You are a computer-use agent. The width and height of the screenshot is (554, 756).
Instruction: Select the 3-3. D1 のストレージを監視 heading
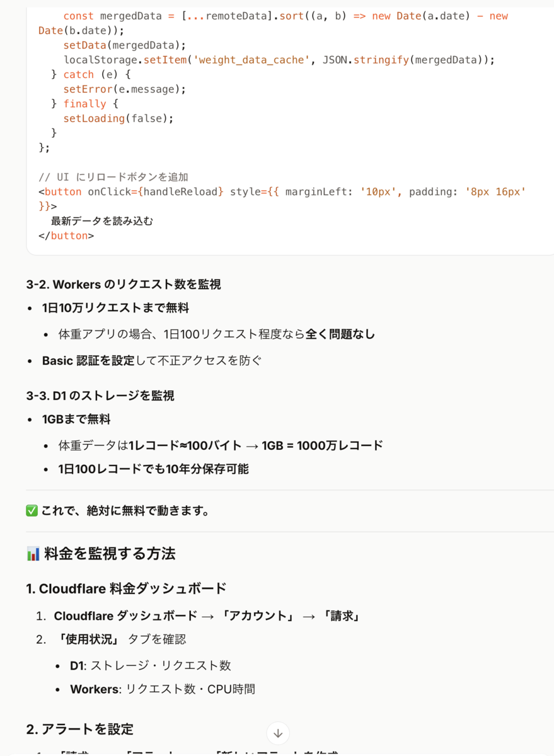click(100, 396)
